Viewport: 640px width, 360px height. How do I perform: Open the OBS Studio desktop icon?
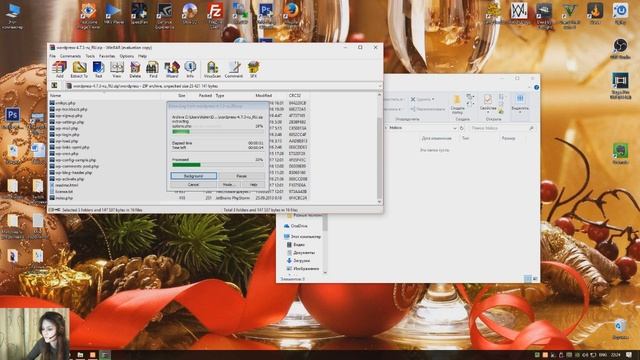point(620,49)
